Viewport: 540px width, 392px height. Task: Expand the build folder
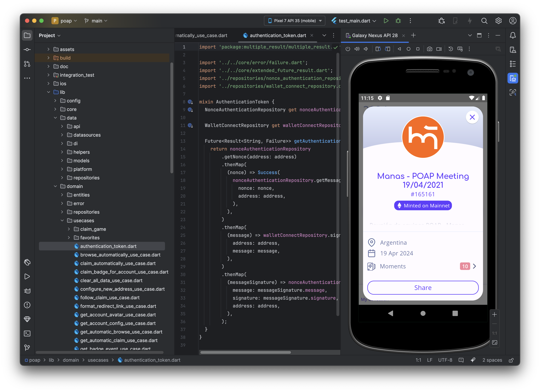coord(49,58)
